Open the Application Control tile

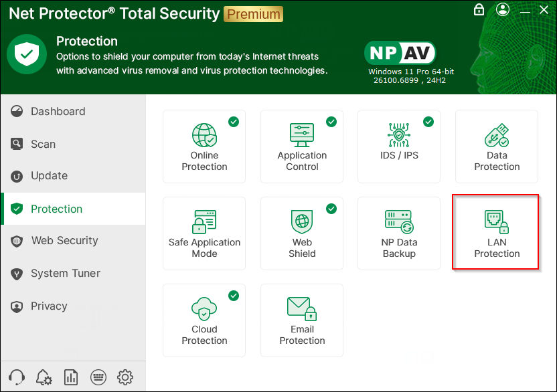[x=302, y=146]
